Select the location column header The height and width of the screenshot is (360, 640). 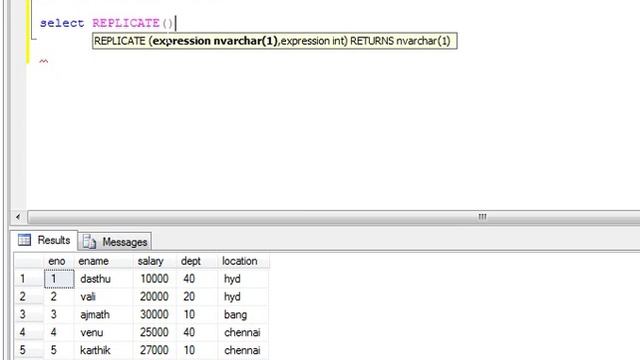pos(243,261)
